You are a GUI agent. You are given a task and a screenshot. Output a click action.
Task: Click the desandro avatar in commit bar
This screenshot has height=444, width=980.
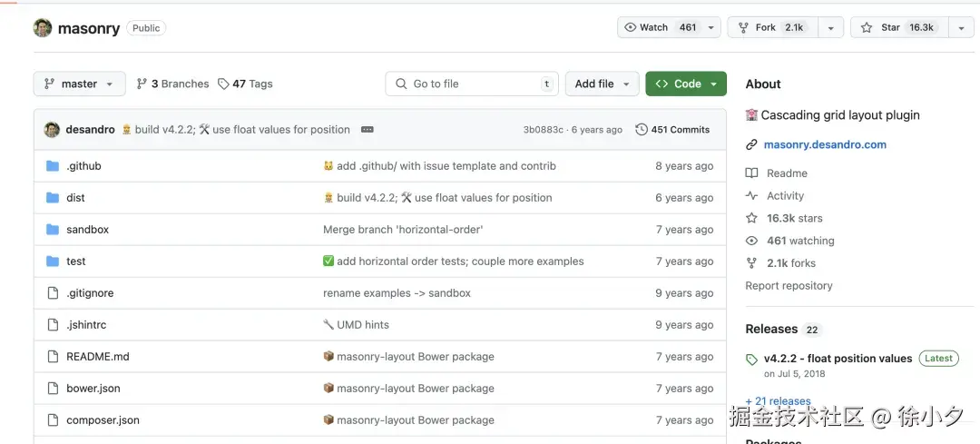click(x=52, y=130)
